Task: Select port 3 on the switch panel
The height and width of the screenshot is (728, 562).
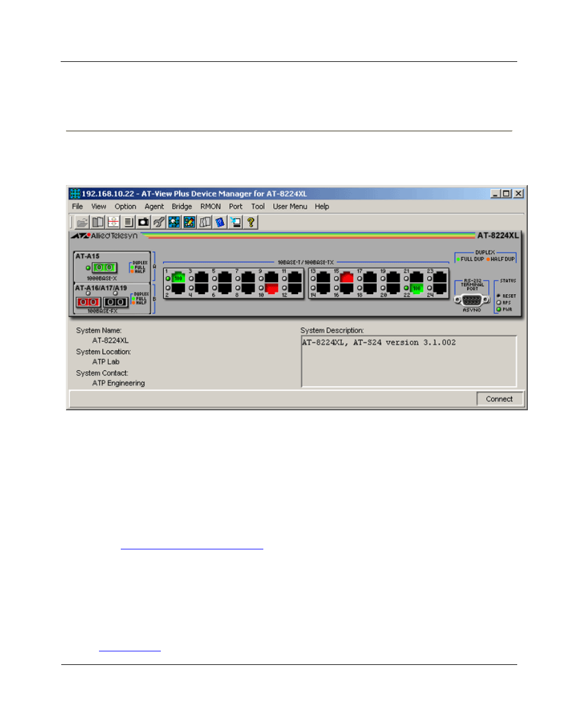Action: (x=201, y=278)
